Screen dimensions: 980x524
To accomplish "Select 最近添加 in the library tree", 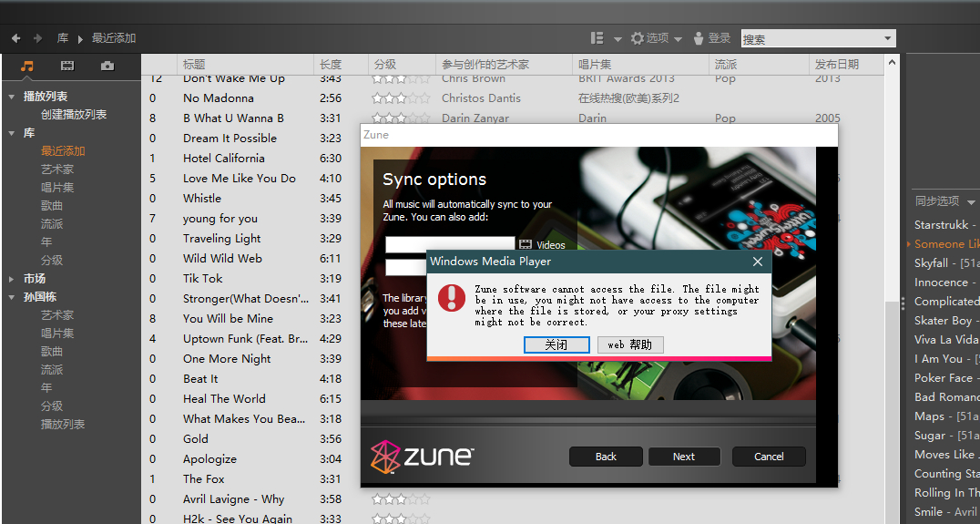I will tap(63, 150).
